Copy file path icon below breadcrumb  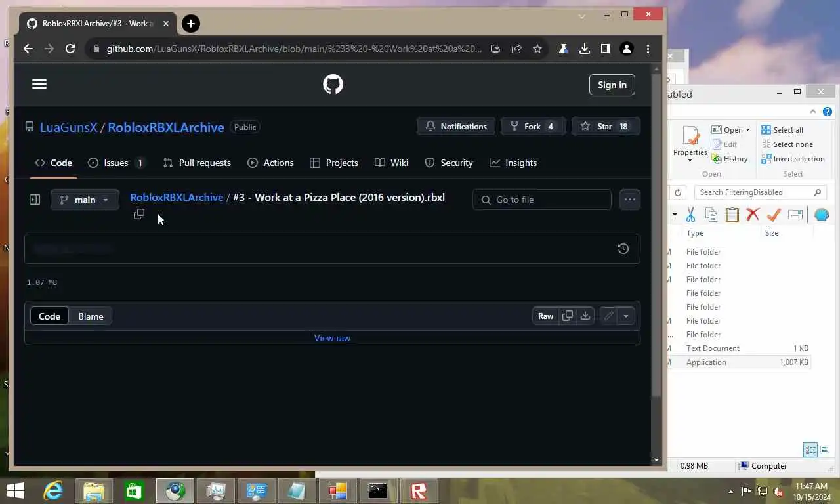point(138,214)
